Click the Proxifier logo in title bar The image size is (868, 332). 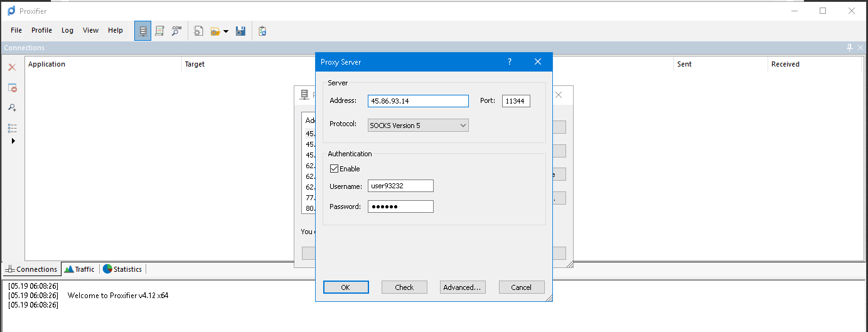click(x=11, y=11)
